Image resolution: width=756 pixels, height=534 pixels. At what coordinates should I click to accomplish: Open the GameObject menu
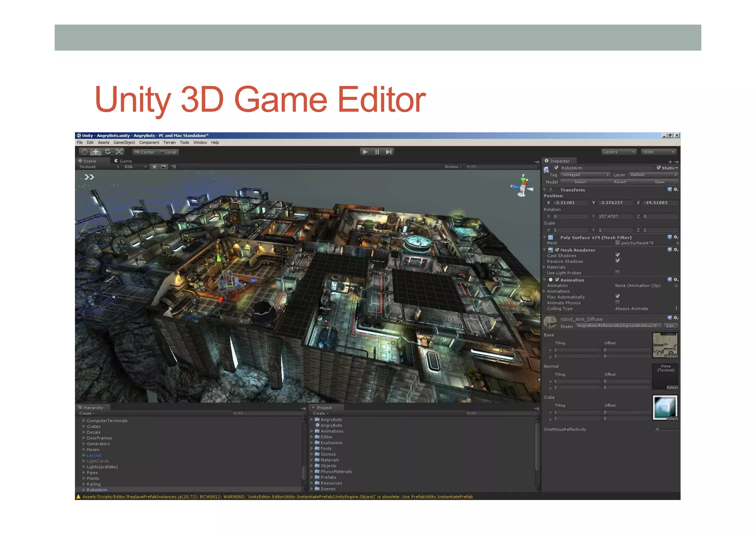(x=124, y=142)
